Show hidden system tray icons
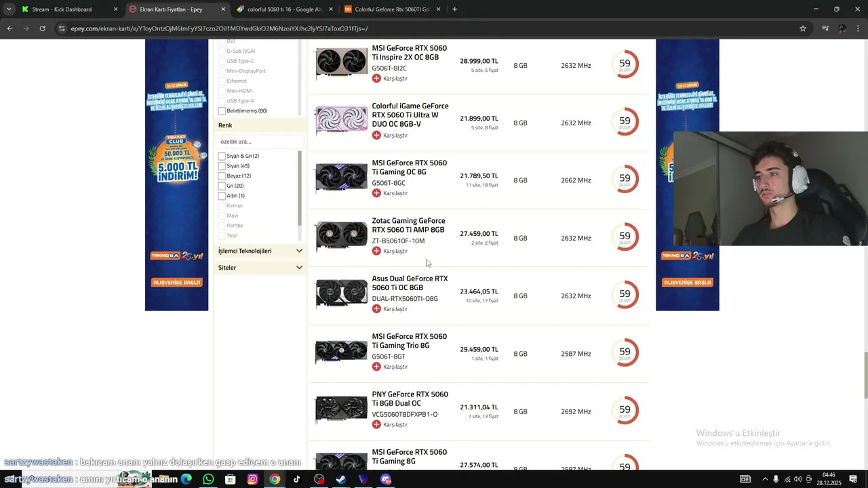This screenshot has height=488, width=868. tap(765, 479)
